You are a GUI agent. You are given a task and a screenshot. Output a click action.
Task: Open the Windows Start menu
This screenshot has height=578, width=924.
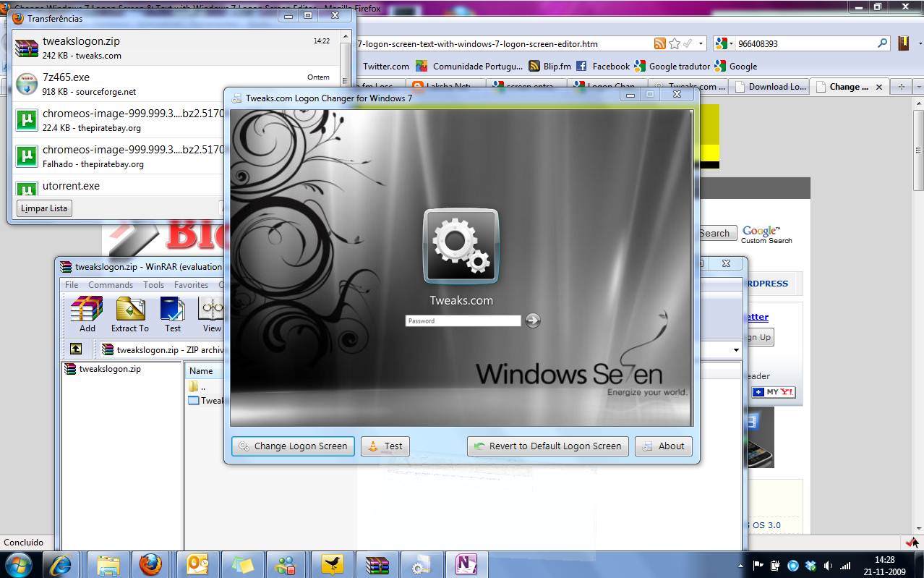18,564
